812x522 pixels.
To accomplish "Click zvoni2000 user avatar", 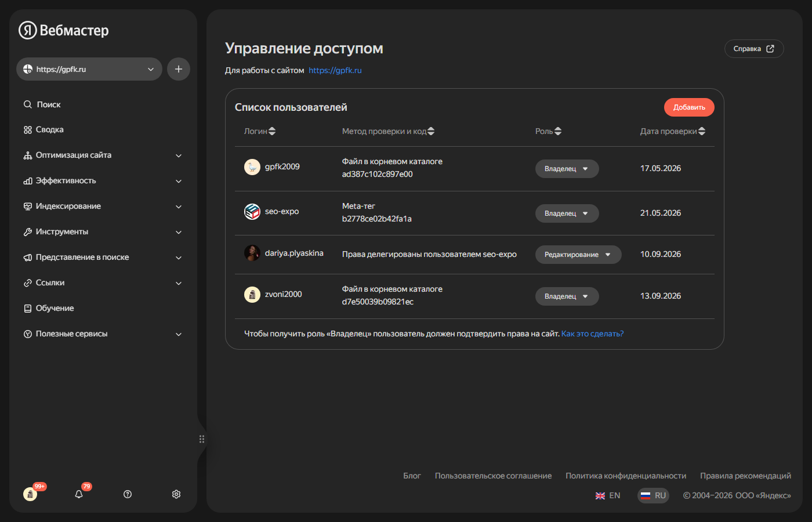I will 252,295.
